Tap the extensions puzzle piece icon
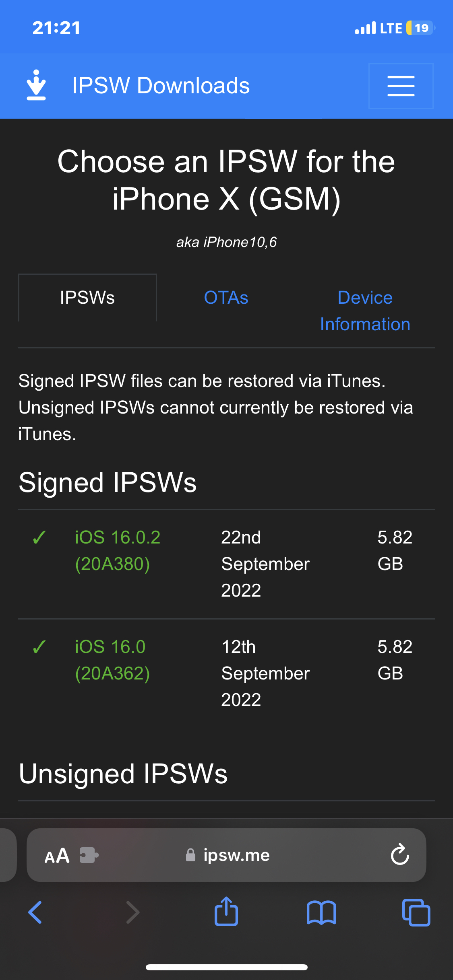This screenshot has height=980, width=453. tap(89, 855)
